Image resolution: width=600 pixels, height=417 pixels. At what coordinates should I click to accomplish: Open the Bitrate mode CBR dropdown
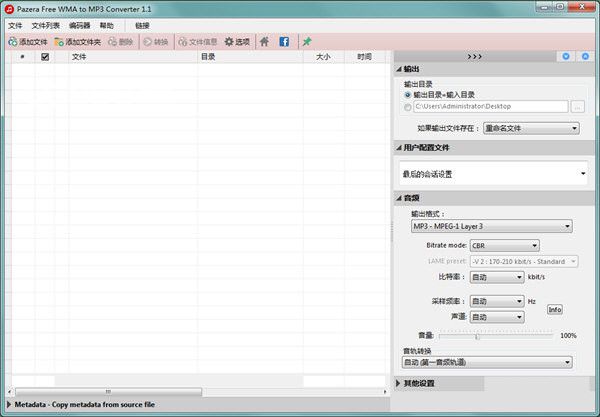pos(504,245)
